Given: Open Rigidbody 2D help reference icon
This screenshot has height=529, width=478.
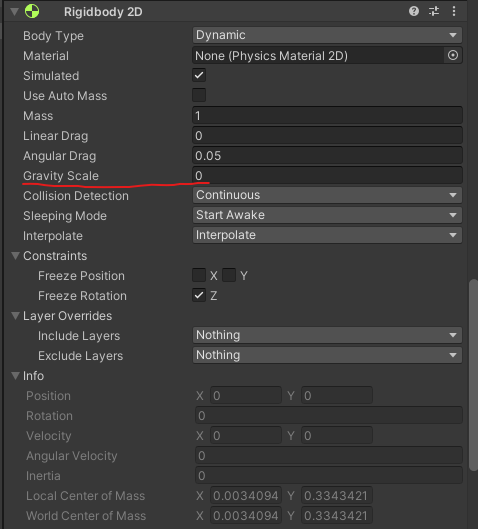Looking at the screenshot, I should tap(414, 11).
